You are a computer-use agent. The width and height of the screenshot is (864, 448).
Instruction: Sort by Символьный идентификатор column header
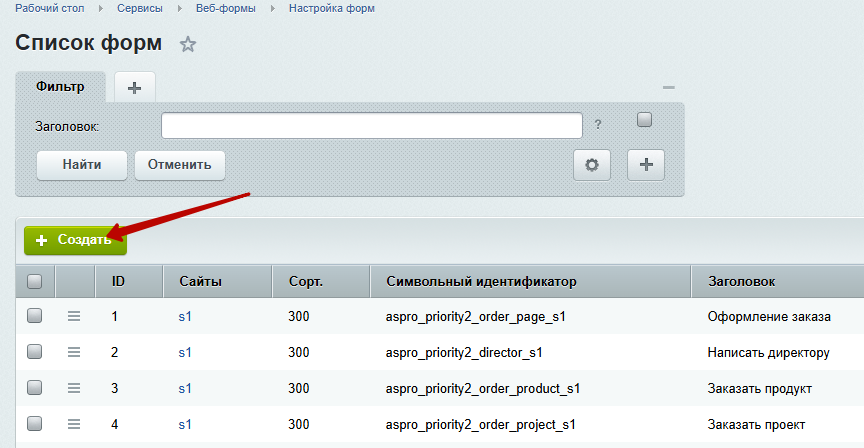pos(480,282)
